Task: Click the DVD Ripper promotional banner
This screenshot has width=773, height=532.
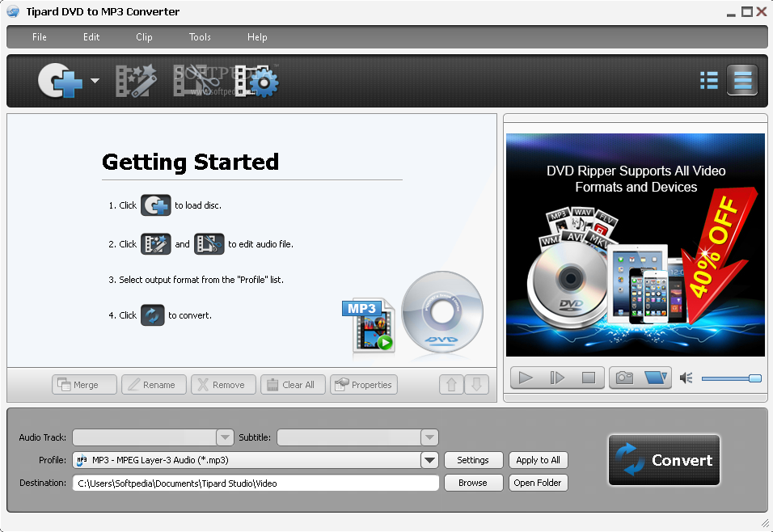Action: (x=636, y=244)
